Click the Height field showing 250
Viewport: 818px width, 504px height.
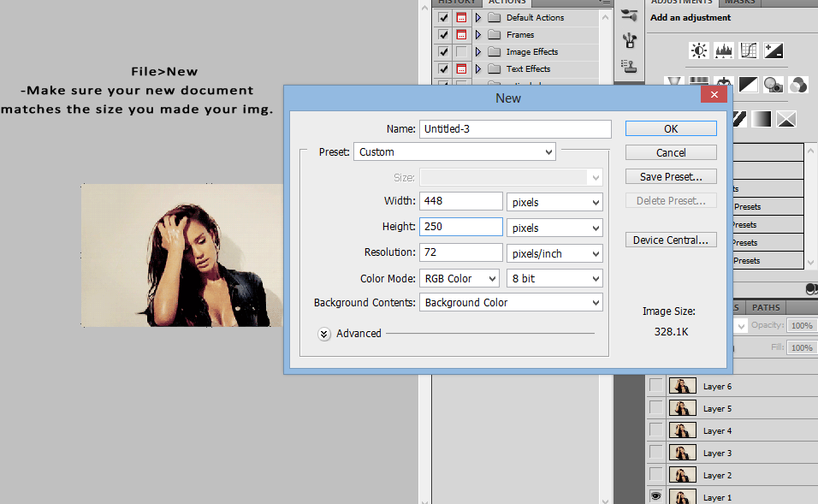pyautogui.click(x=460, y=227)
